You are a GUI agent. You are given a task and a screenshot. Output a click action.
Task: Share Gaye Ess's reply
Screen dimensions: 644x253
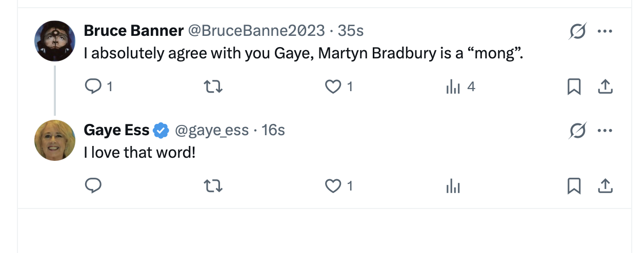pos(606,187)
